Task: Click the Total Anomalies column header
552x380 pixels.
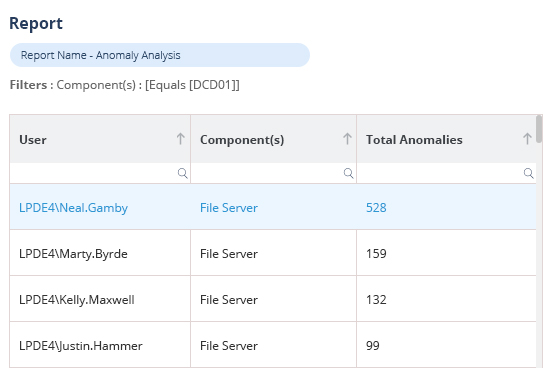Action: point(446,139)
